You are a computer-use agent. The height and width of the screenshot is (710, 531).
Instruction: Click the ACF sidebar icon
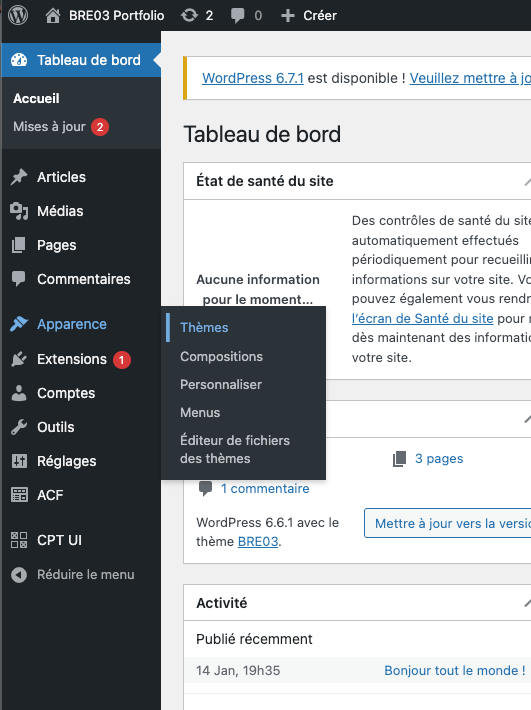click(x=19, y=495)
